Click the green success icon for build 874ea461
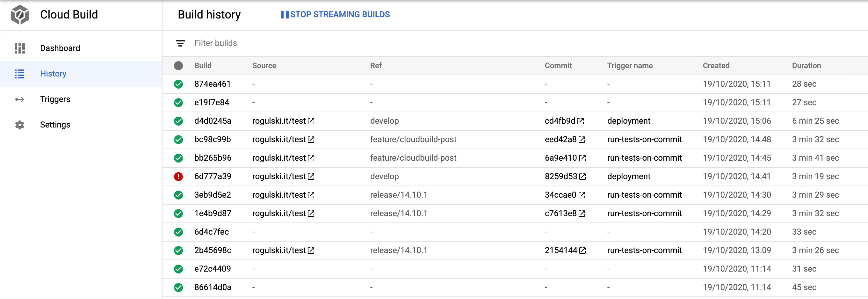The width and height of the screenshot is (868, 299). (178, 84)
